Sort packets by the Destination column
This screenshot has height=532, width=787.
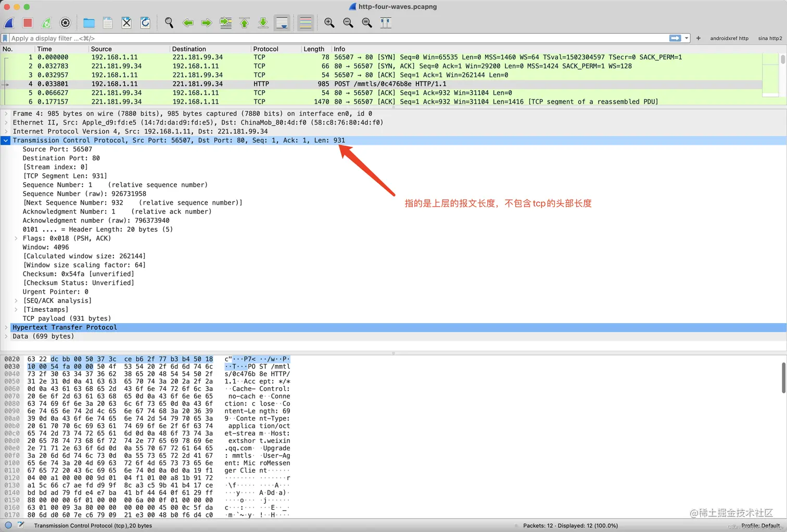pyautogui.click(x=210, y=49)
